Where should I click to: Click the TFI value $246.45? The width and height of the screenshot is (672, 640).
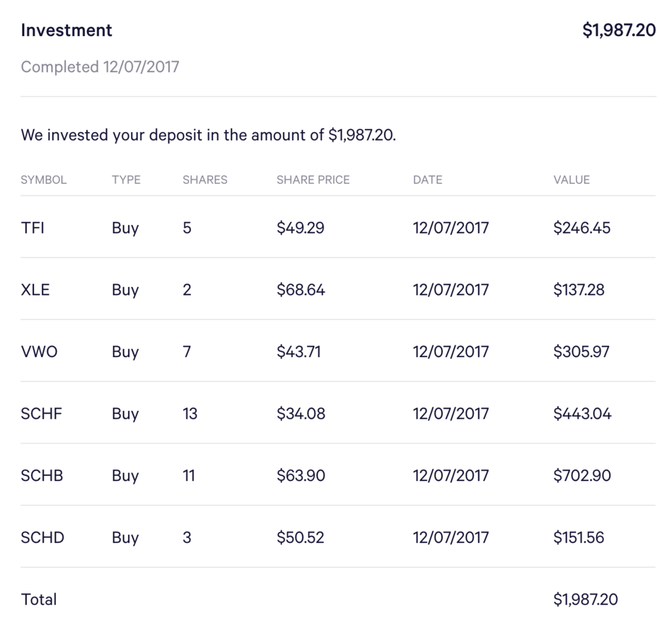[581, 228]
